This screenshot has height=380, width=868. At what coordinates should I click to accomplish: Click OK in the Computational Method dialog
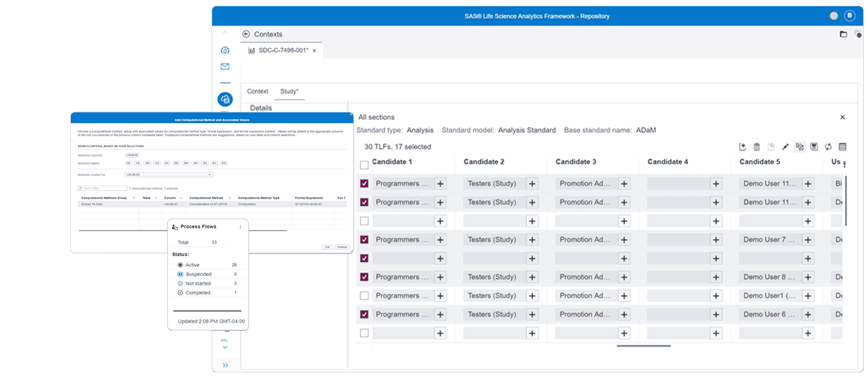tap(327, 247)
